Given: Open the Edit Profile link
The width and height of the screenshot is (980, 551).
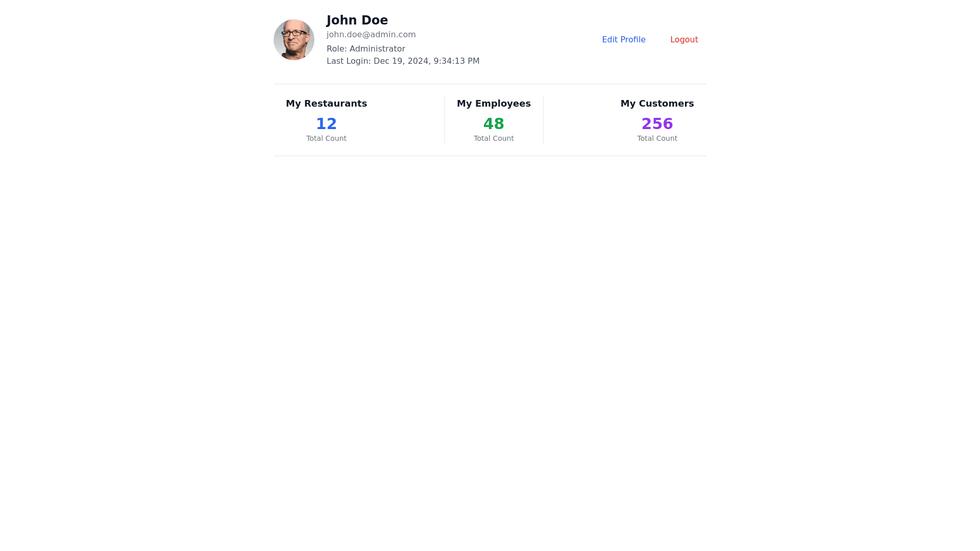Looking at the screenshot, I should point(623,40).
